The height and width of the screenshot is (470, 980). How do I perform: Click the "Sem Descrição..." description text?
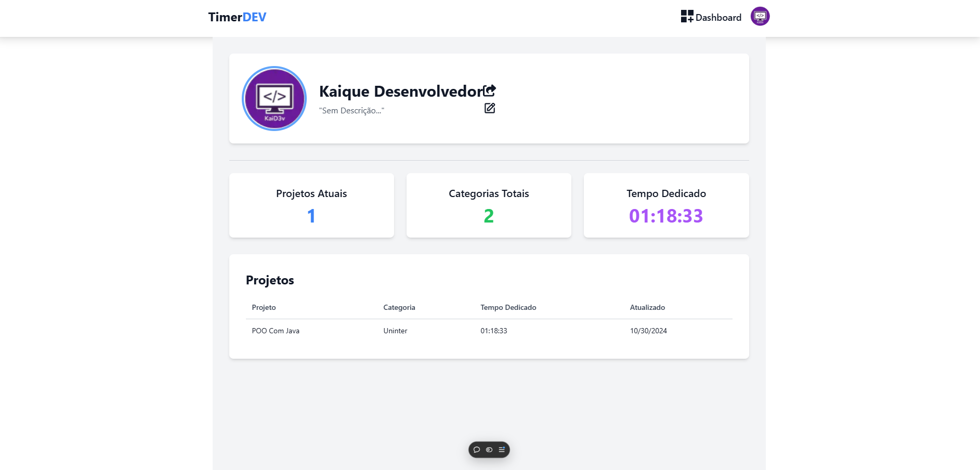point(351,111)
